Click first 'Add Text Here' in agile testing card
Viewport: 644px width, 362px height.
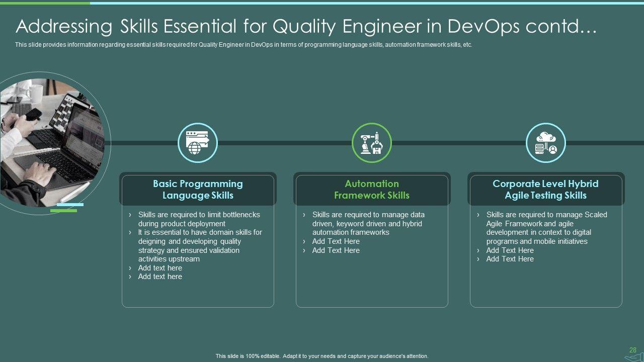[x=510, y=250]
